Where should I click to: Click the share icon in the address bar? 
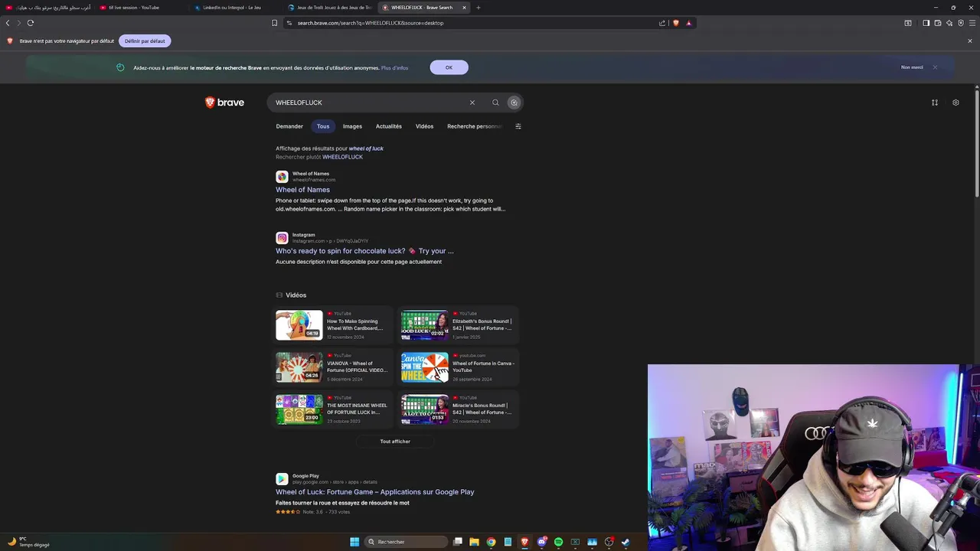pyautogui.click(x=662, y=23)
